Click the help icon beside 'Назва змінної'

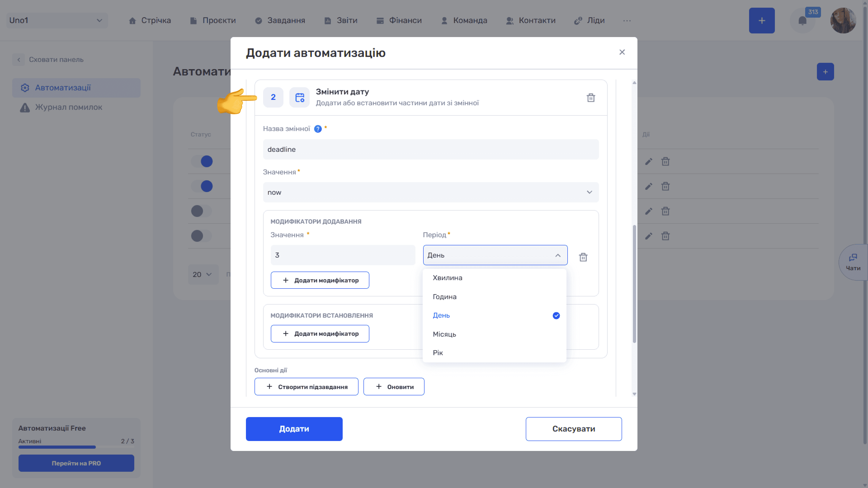coord(318,129)
